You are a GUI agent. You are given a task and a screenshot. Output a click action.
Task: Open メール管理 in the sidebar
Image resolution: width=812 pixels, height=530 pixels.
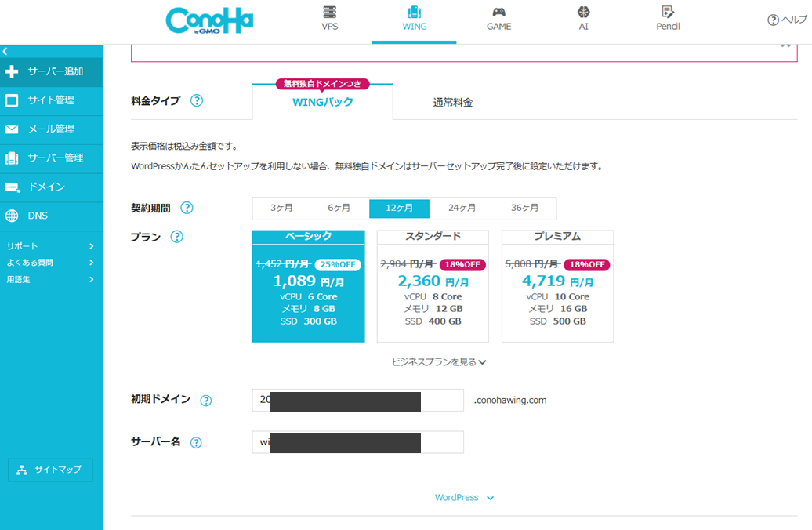52,129
